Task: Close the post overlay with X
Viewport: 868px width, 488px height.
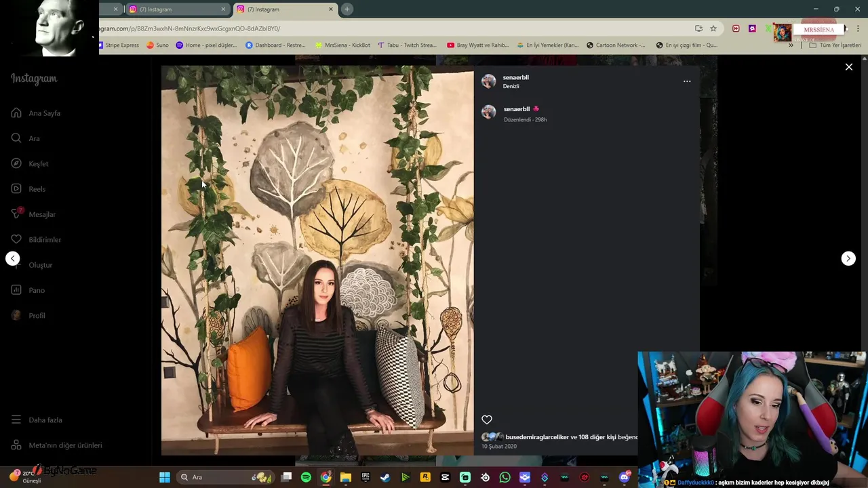Action: point(848,67)
